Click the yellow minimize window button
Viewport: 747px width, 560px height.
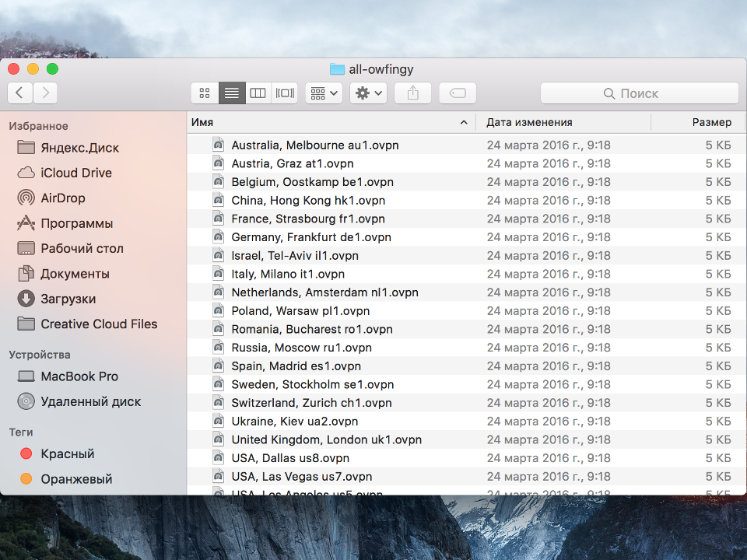click(x=33, y=69)
